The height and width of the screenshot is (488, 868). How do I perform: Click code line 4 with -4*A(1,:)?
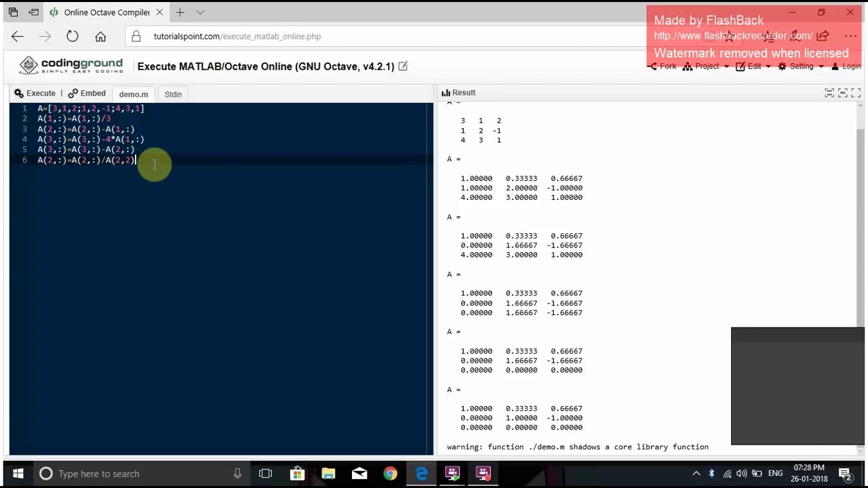click(91, 140)
